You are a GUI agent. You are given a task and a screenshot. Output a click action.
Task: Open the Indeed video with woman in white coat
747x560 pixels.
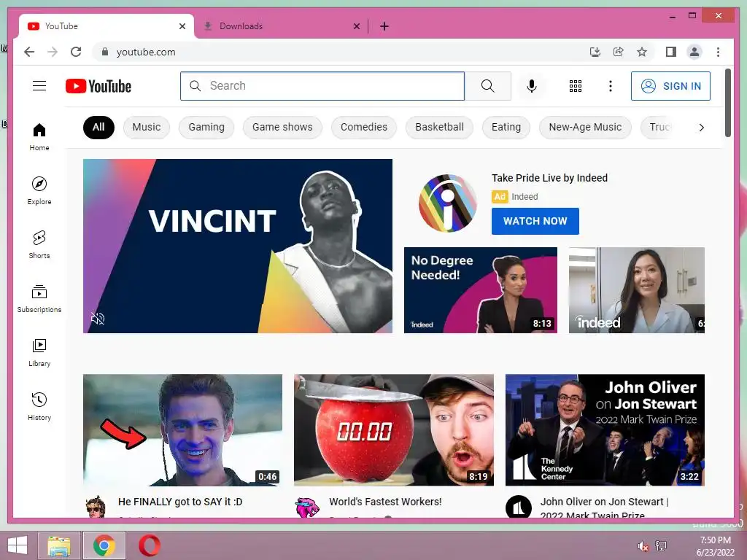pyautogui.click(x=636, y=290)
